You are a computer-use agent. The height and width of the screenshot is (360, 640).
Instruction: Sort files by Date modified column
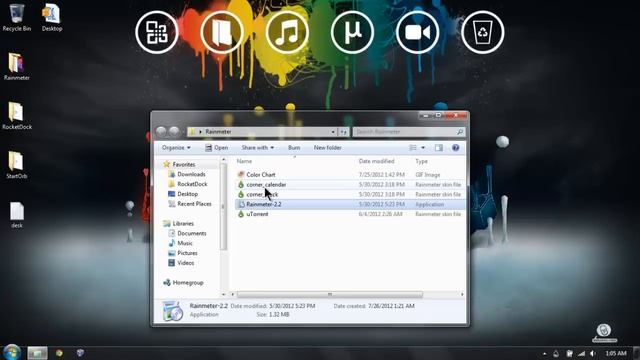click(x=376, y=161)
